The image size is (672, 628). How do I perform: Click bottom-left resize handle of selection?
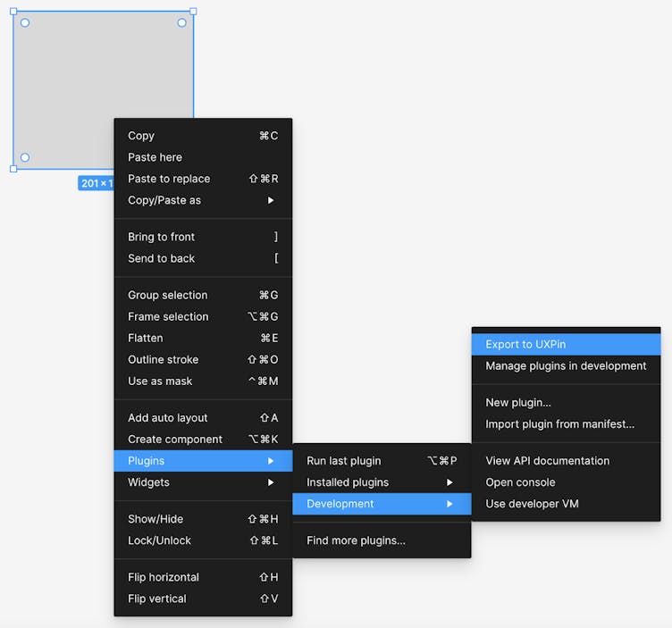click(13, 169)
